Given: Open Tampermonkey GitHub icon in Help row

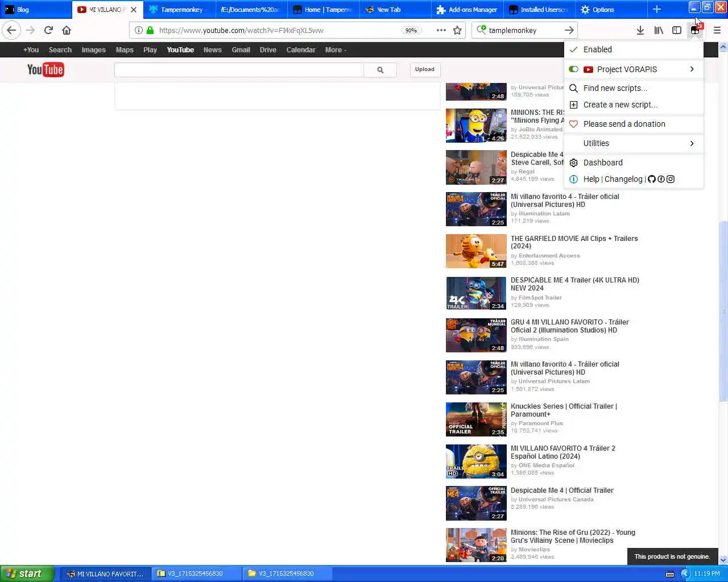Looking at the screenshot, I should point(652,179).
